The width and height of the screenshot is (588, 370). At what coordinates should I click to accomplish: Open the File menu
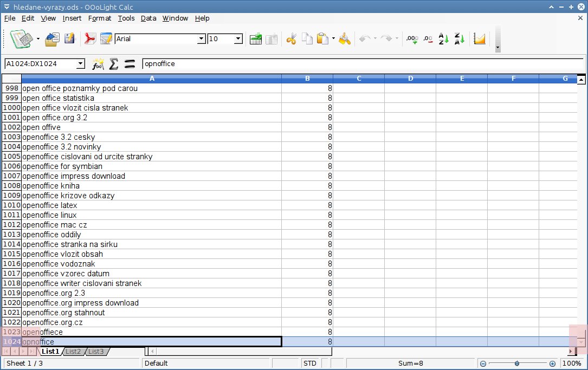[10, 18]
